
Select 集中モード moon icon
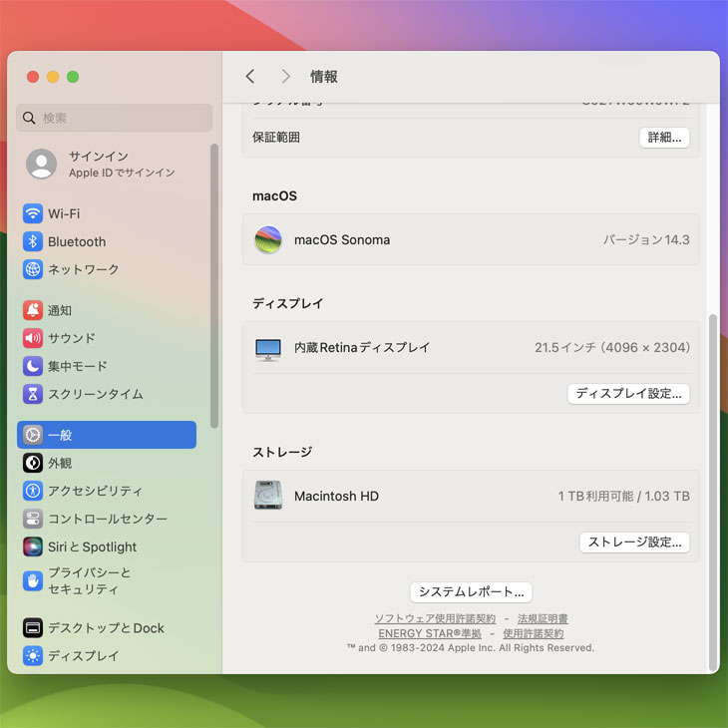(33, 366)
